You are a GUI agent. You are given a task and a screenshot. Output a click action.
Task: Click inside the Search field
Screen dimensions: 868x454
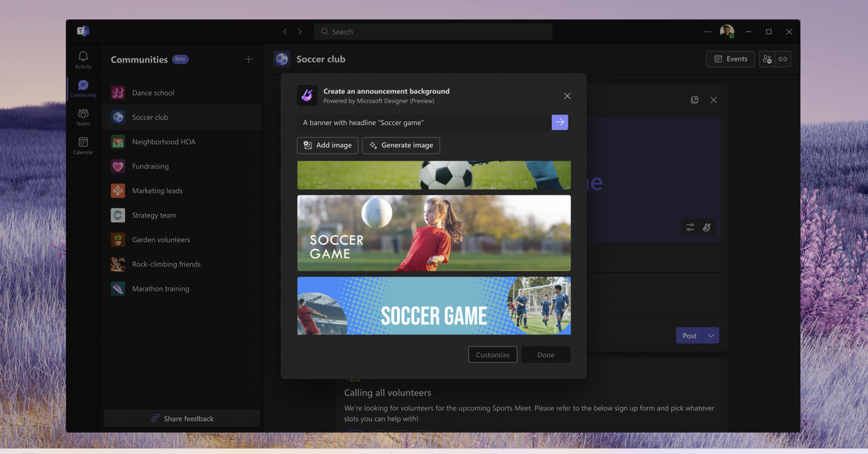[433, 31]
